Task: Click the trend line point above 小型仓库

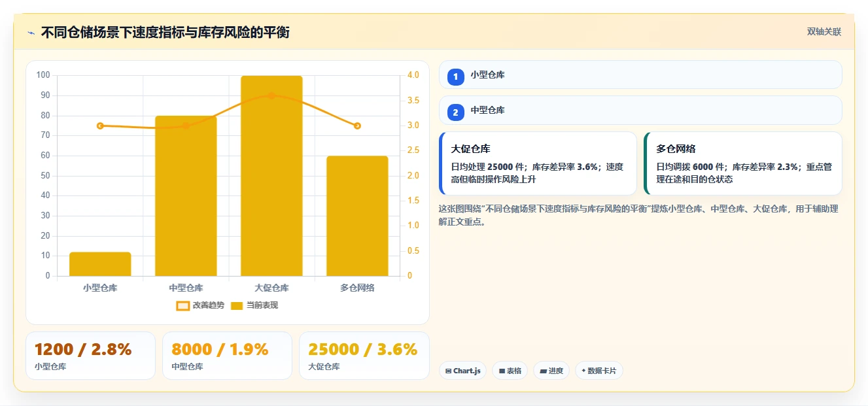Action: [x=100, y=126]
